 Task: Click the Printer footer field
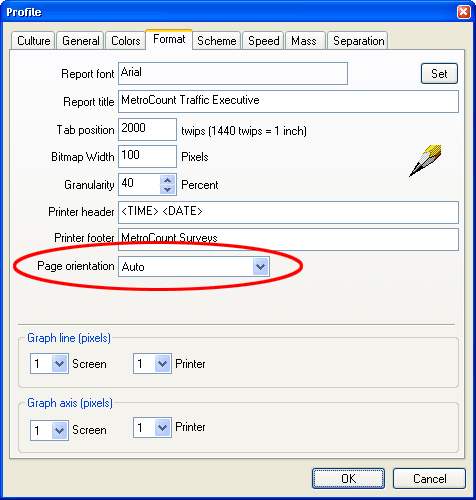click(288, 239)
